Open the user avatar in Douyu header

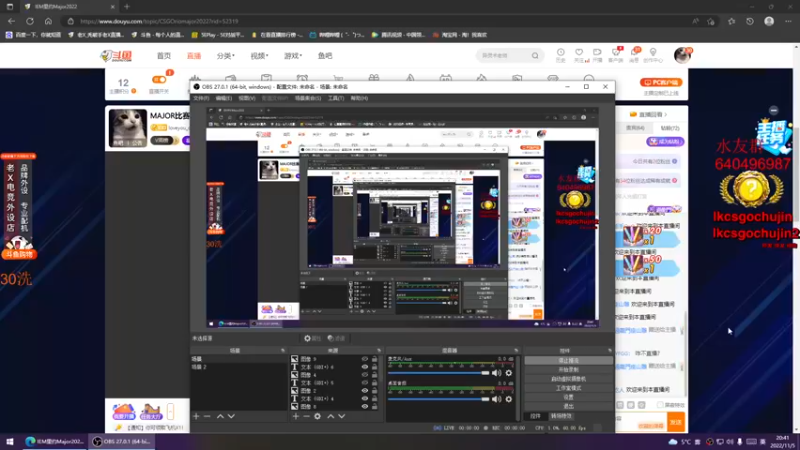point(682,55)
